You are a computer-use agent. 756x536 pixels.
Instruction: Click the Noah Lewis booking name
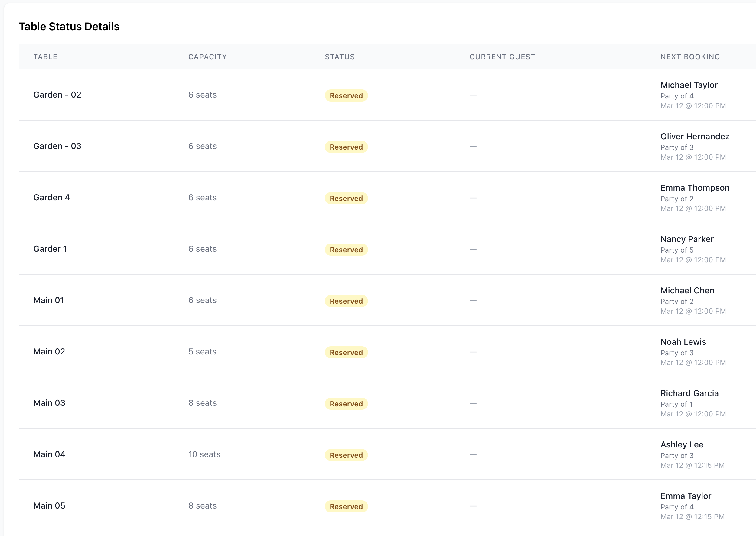pyautogui.click(x=683, y=342)
